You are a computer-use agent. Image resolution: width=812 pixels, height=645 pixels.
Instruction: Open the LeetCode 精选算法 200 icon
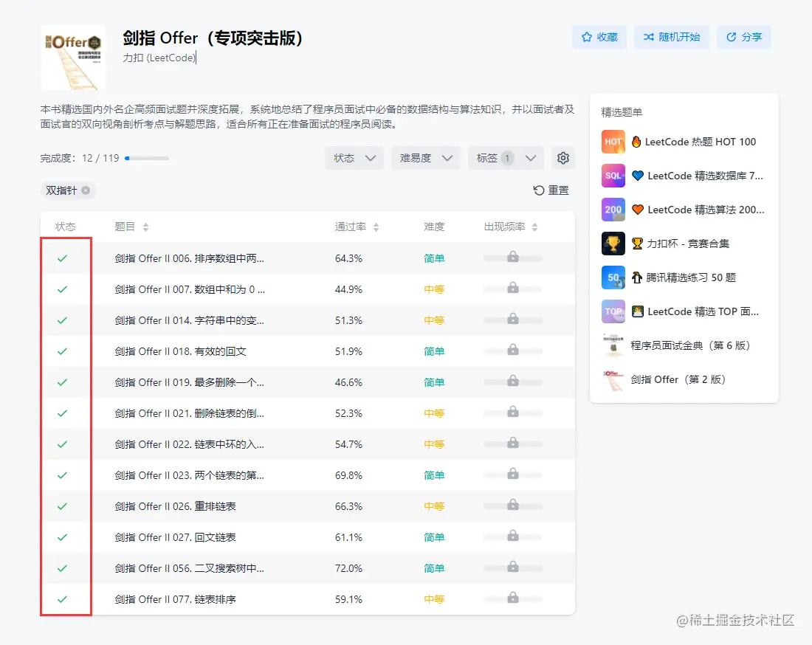pos(613,210)
